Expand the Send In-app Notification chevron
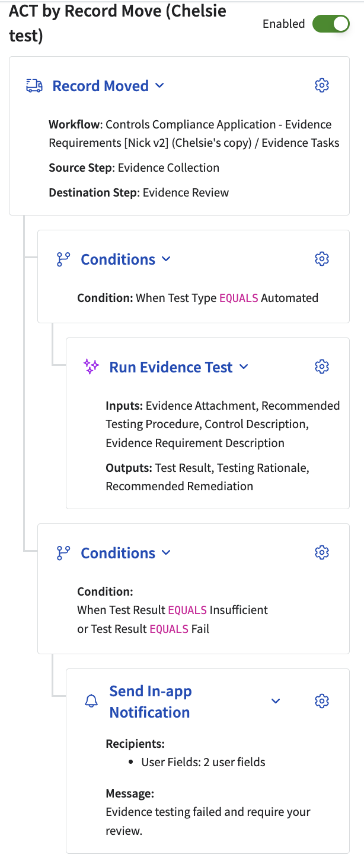 tap(276, 701)
